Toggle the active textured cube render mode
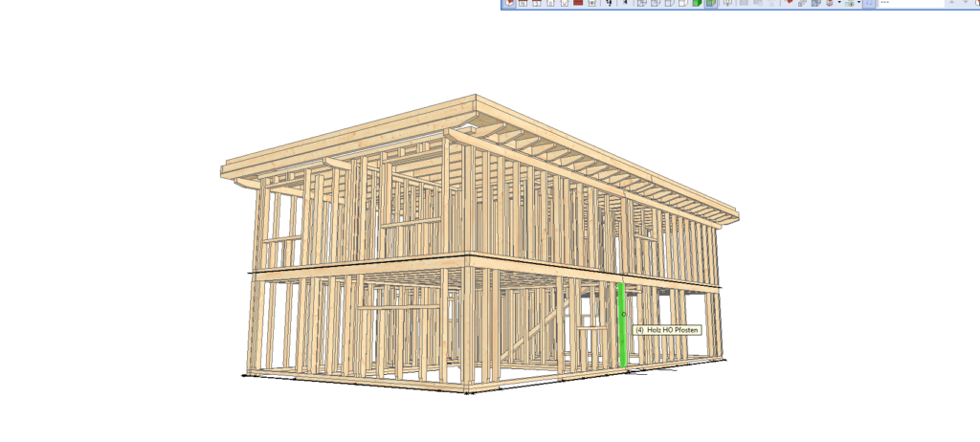The height and width of the screenshot is (442, 980). (711, 3)
